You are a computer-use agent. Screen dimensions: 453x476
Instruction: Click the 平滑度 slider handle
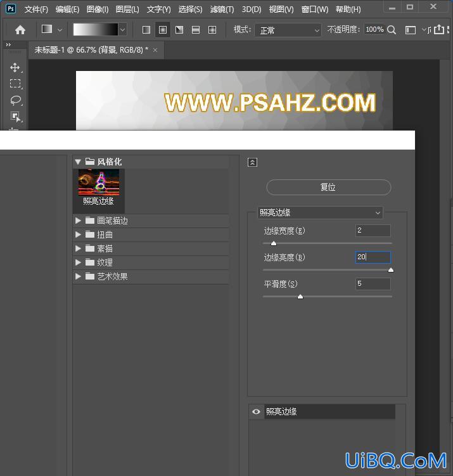point(300,297)
